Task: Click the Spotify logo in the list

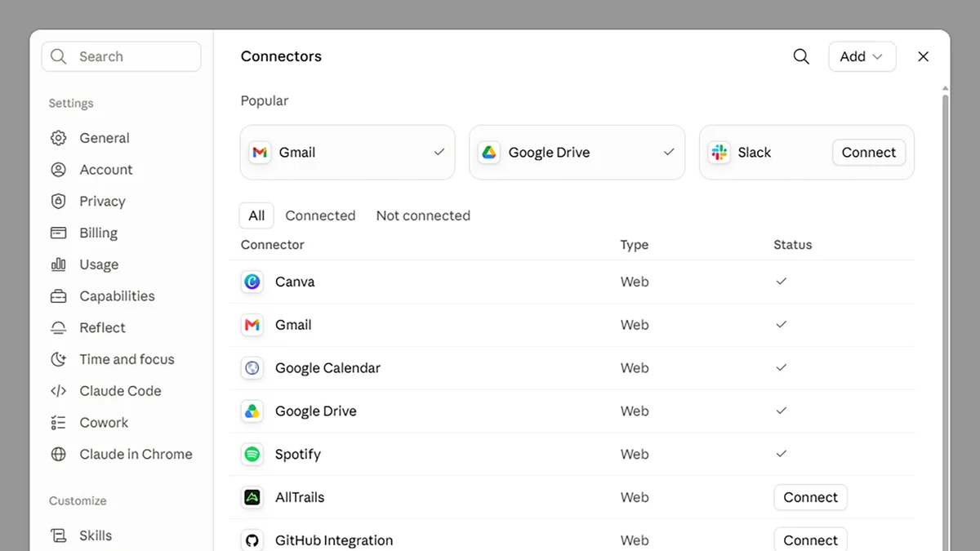Action: [252, 454]
